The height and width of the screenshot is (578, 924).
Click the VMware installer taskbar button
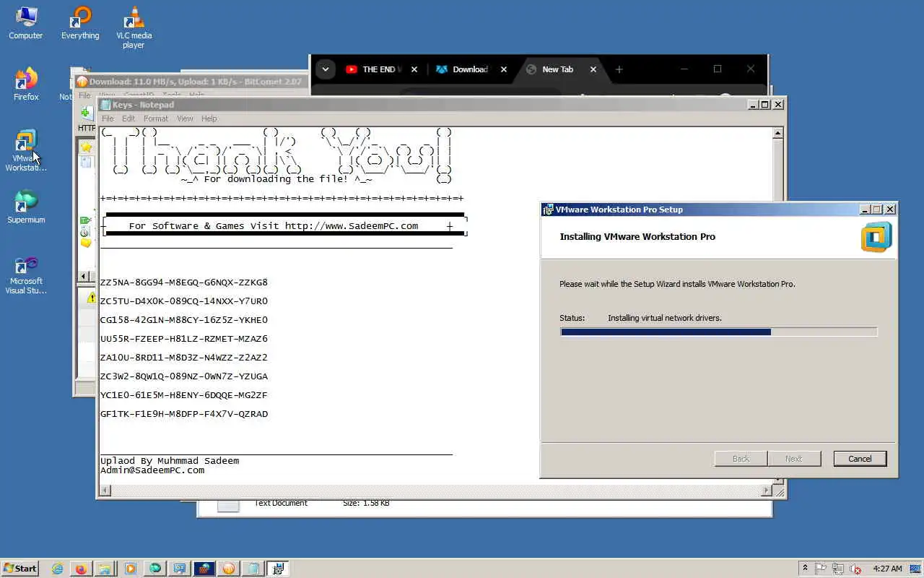pos(278,569)
